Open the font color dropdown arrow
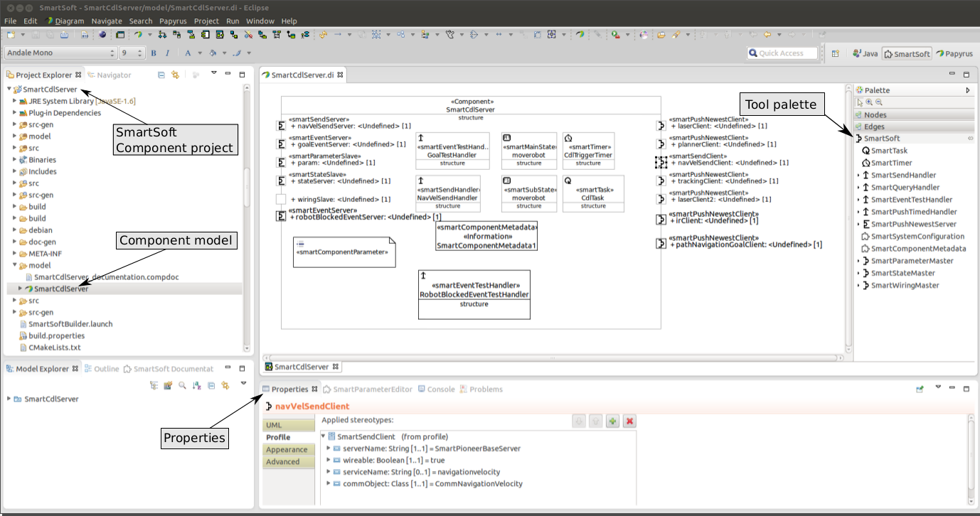The height and width of the screenshot is (516, 980). click(199, 53)
